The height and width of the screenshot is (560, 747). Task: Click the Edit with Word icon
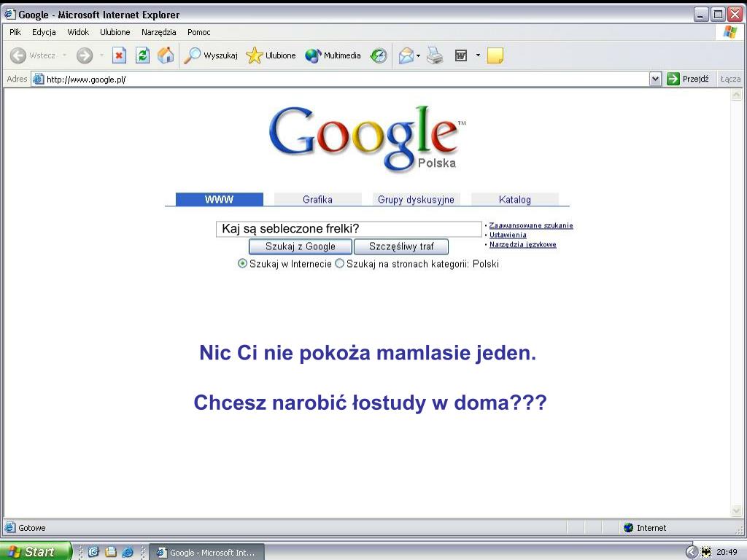tap(461, 55)
